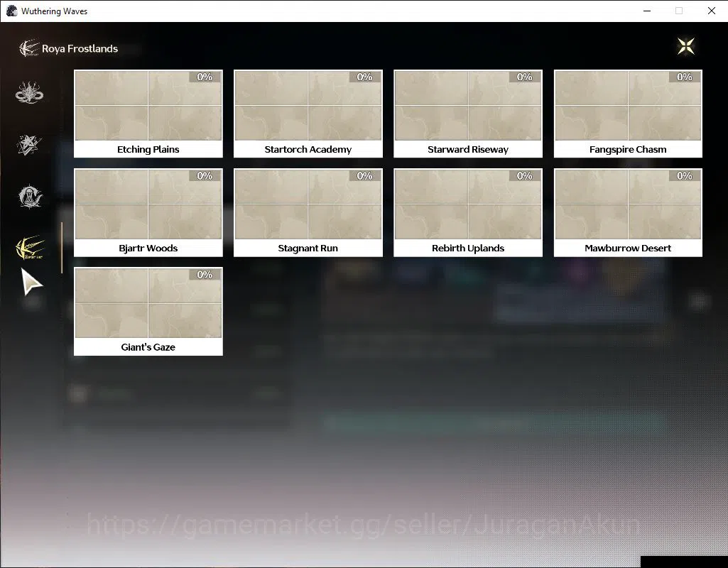Screen dimensions: 728x568
Task: Open the Bjartr Woods map card
Action: point(148,212)
